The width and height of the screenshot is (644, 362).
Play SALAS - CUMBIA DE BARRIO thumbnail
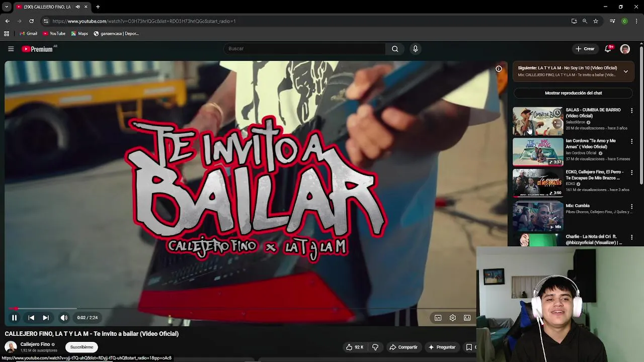pyautogui.click(x=538, y=121)
